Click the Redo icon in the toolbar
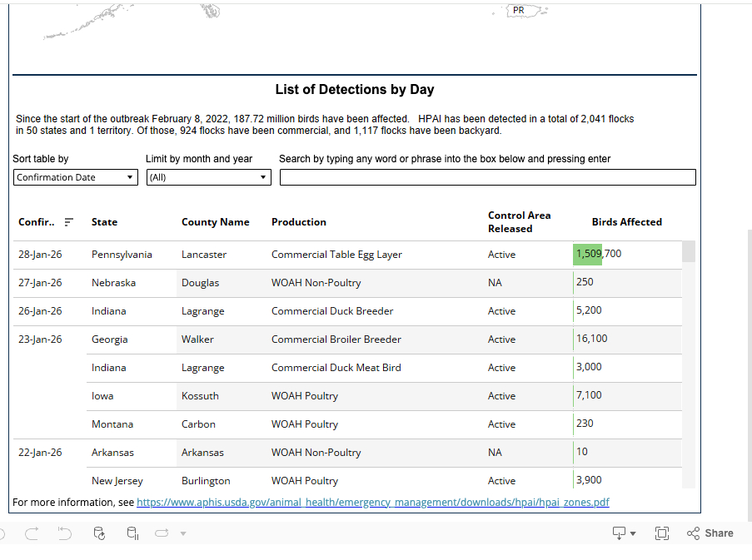This screenshot has width=752, height=560. [x=32, y=533]
